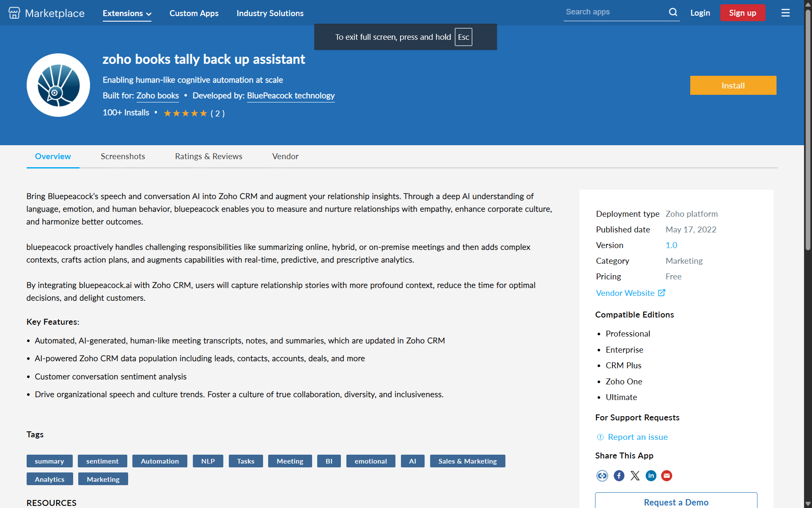
Task: Open the hamburger menu icon
Action: pos(785,13)
